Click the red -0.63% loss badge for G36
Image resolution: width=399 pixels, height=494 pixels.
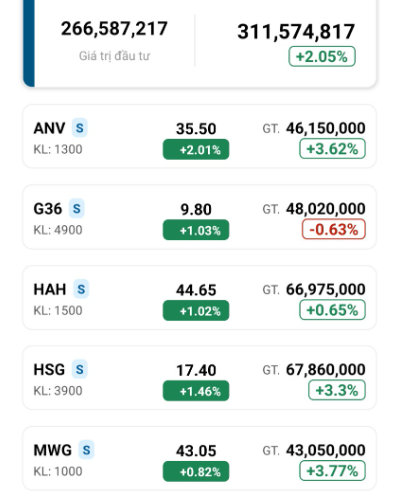point(334,229)
